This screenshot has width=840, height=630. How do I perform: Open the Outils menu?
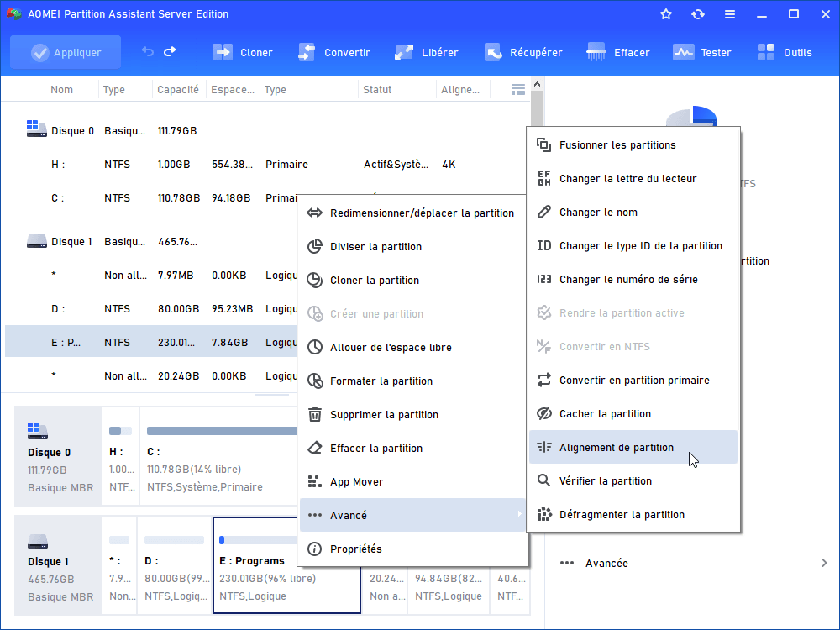click(785, 52)
